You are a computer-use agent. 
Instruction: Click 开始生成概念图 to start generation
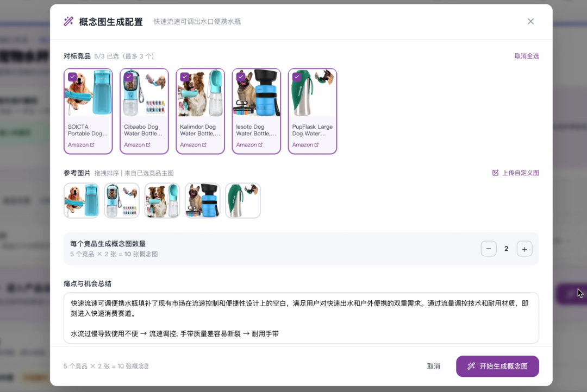click(x=497, y=366)
